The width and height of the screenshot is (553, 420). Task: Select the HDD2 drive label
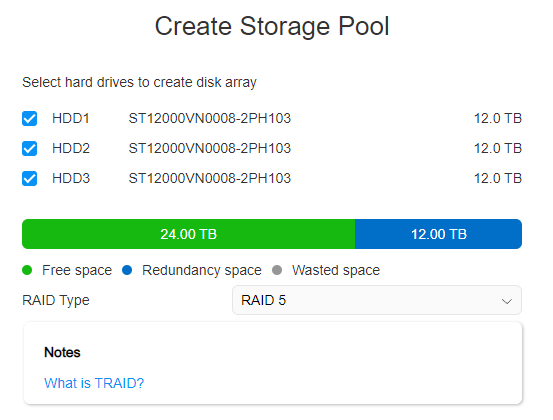[x=71, y=148]
